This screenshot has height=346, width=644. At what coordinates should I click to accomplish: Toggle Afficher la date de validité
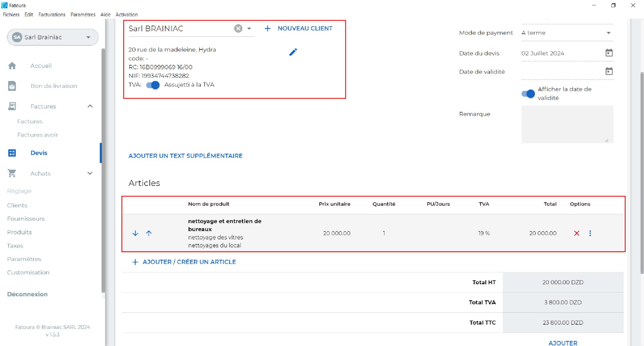click(528, 94)
